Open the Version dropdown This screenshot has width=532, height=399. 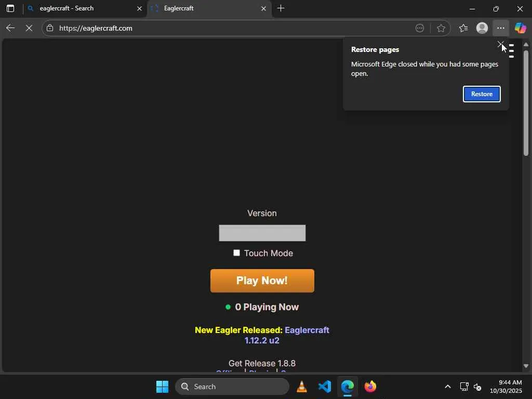coord(262,233)
